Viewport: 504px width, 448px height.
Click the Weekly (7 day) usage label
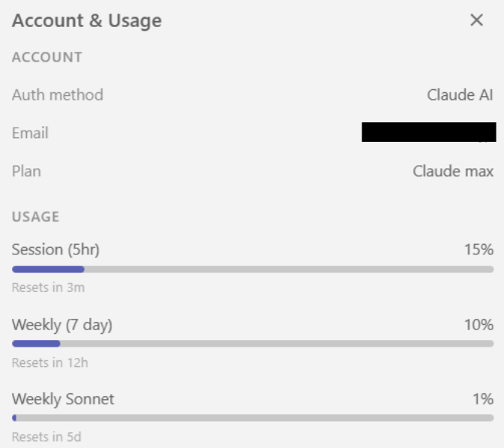pos(62,325)
